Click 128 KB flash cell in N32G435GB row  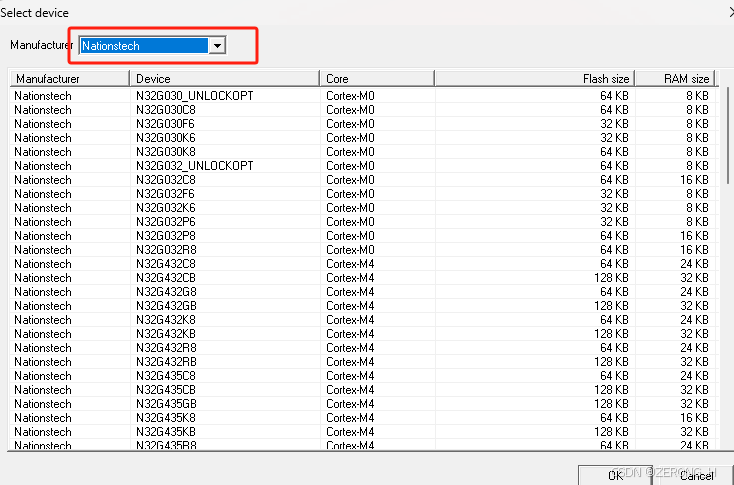pyautogui.click(x=611, y=404)
